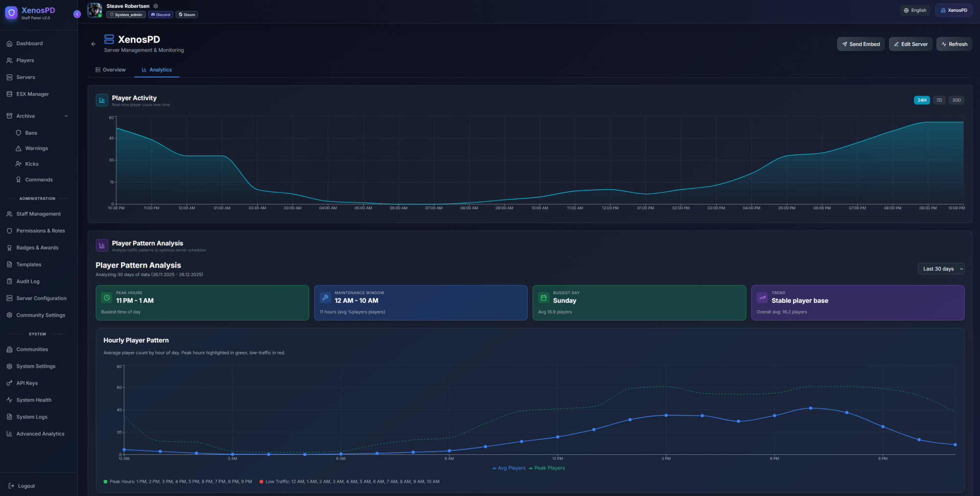Screen dimensions: 980x496
Task: Go back using the left arrow icon
Action: [x=94, y=44]
